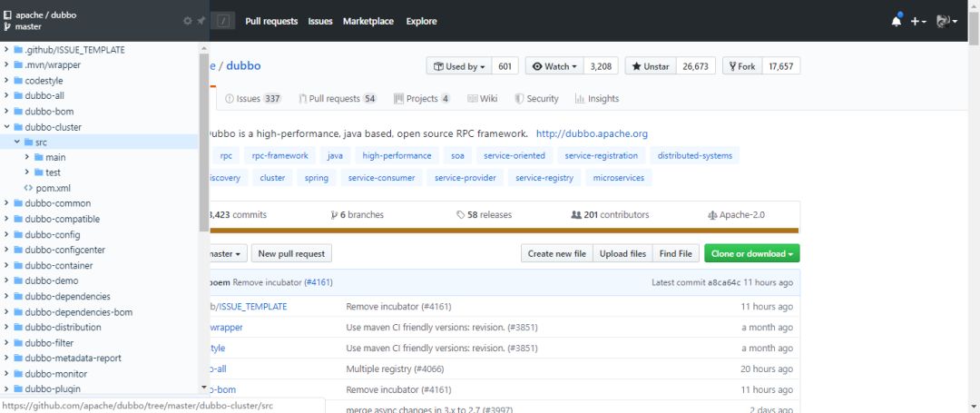
Task: Click the codestyle folder icon
Action: [18, 81]
